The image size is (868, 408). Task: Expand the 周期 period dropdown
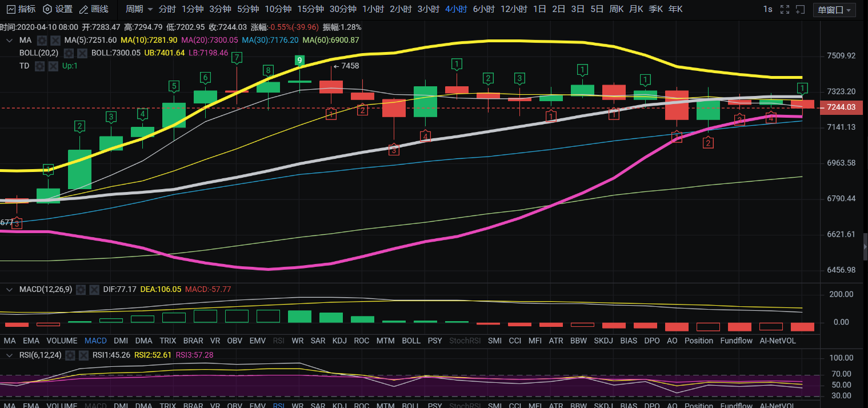pyautogui.click(x=139, y=9)
